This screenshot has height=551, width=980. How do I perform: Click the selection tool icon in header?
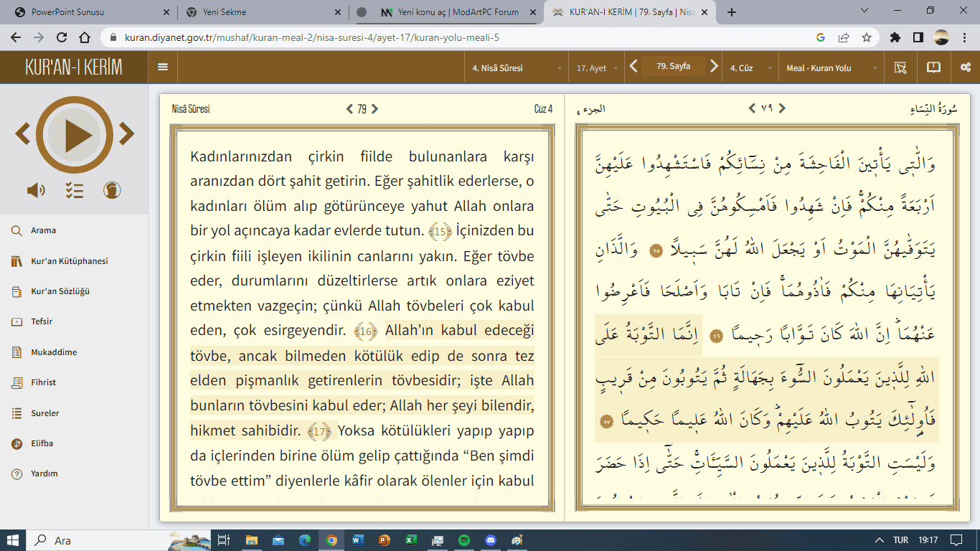pyautogui.click(x=900, y=67)
